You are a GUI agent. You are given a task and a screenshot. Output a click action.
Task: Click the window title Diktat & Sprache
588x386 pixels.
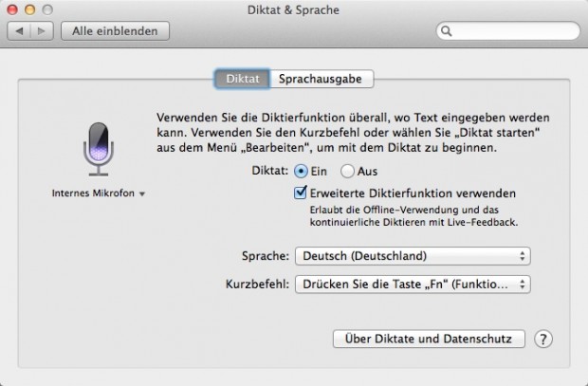click(x=293, y=9)
